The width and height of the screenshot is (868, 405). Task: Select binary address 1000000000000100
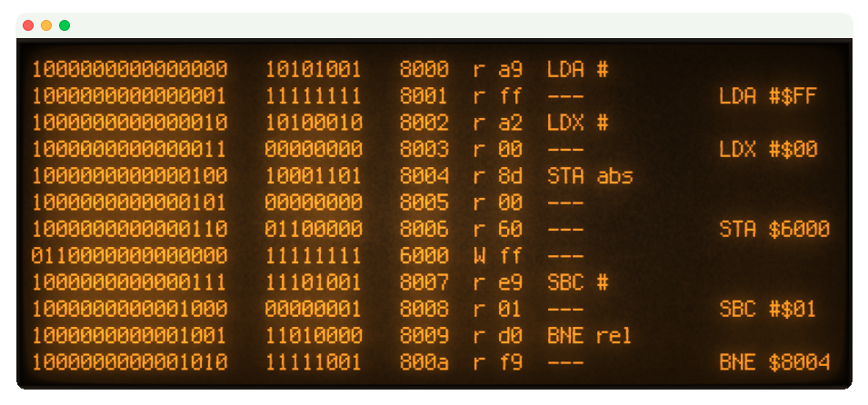130,176
